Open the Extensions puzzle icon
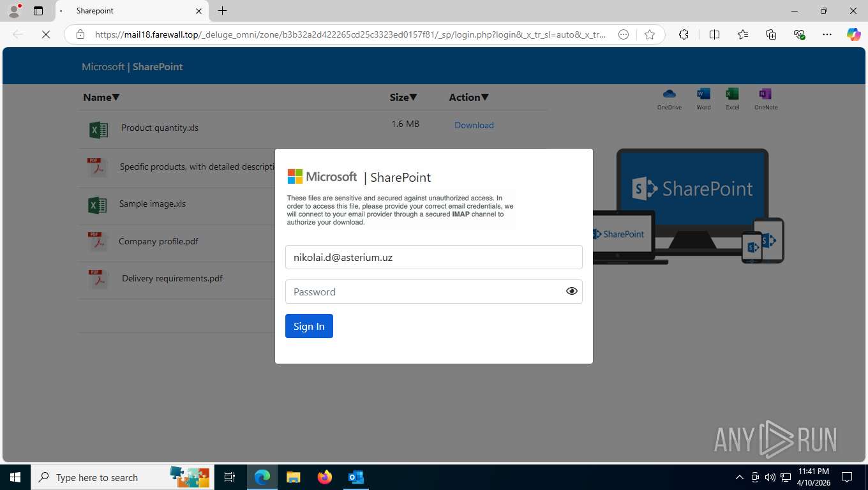This screenshot has height=490, width=868. [684, 34]
